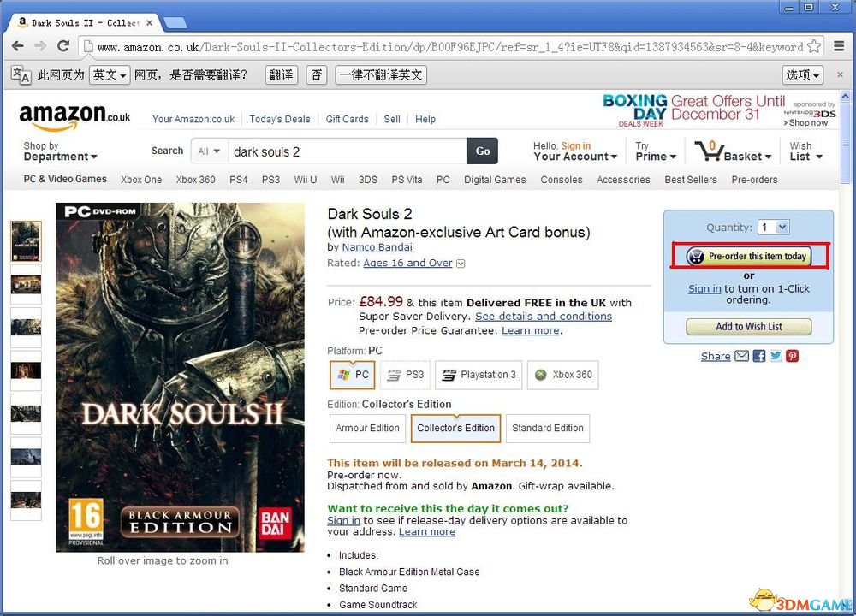Click the translate button in translation bar
The height and width of the screenshot is (616, 856).
pyautogui.click(x=281, y=74)
